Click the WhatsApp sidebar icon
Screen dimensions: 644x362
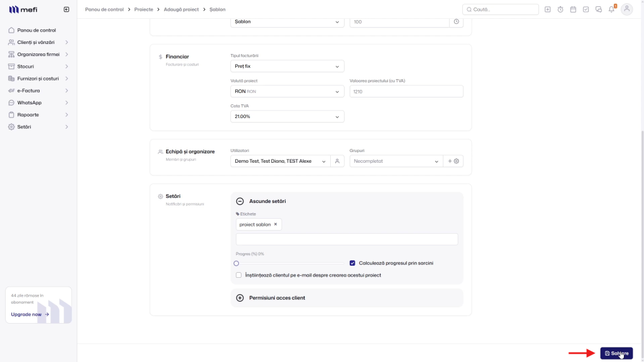coord(11,102)
